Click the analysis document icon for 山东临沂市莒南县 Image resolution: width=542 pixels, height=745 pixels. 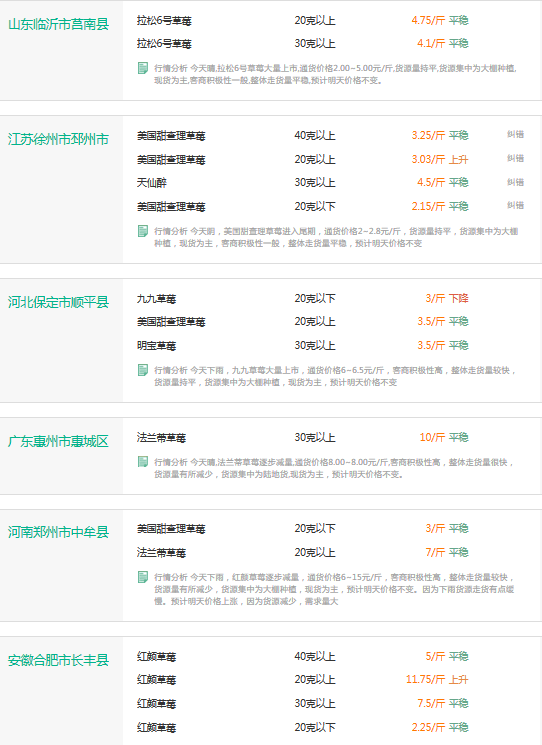(x=143, y=68)
